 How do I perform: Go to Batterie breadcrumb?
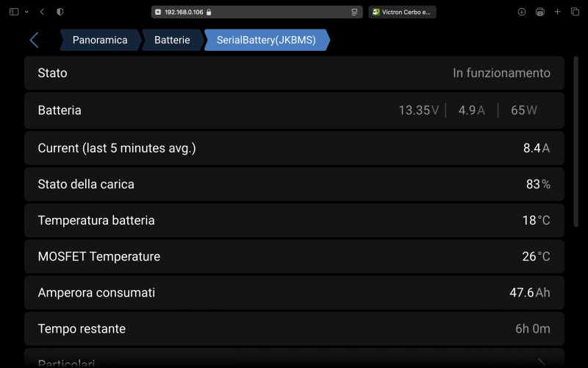pyautogui.click(x=172, y=40)
